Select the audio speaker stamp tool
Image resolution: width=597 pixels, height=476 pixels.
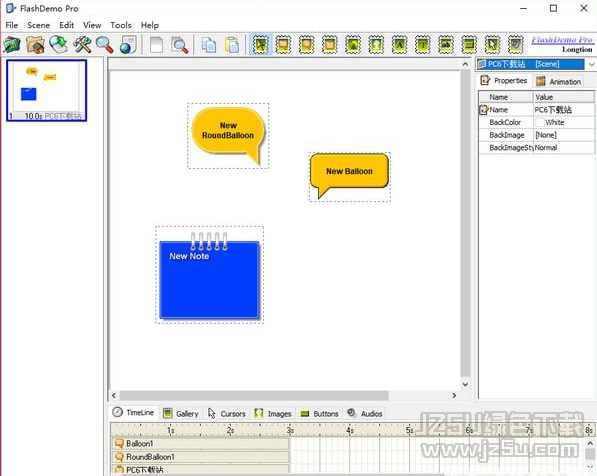pos(516,44)
